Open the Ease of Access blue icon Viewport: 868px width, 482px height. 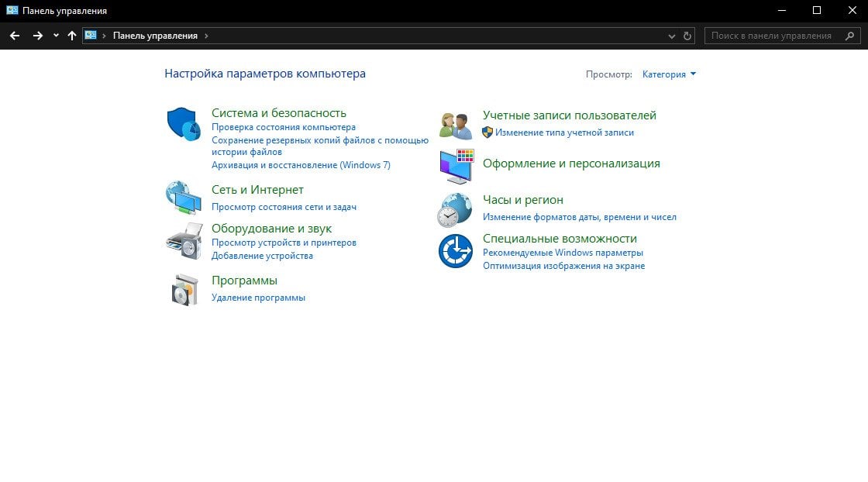click(456, 250)
